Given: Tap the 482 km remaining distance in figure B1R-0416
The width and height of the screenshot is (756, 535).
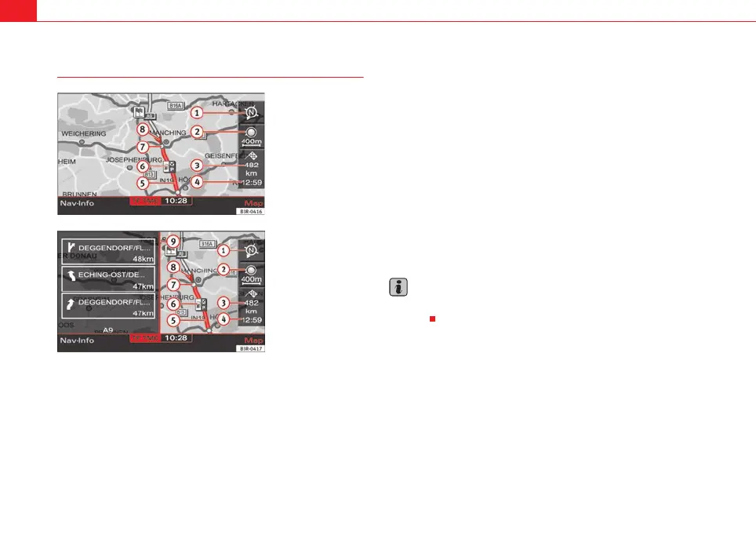Looking at the screenshot, I should 251,169.
